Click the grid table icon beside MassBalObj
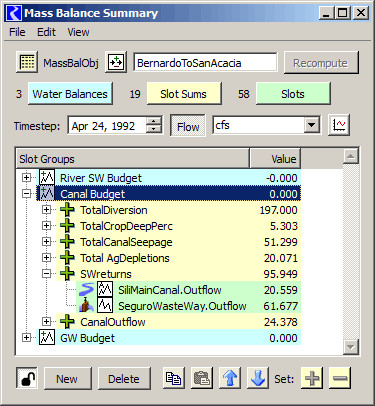 click(27, 62)
